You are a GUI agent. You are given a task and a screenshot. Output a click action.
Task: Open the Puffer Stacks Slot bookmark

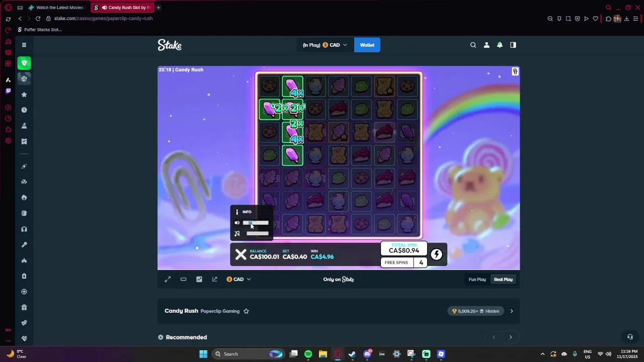click(40, 30)
